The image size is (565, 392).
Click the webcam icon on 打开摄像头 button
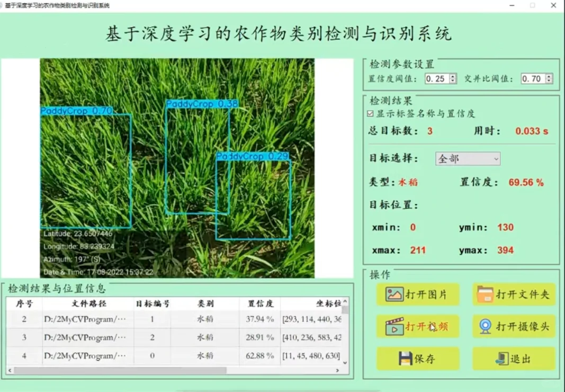click(485, 326)
